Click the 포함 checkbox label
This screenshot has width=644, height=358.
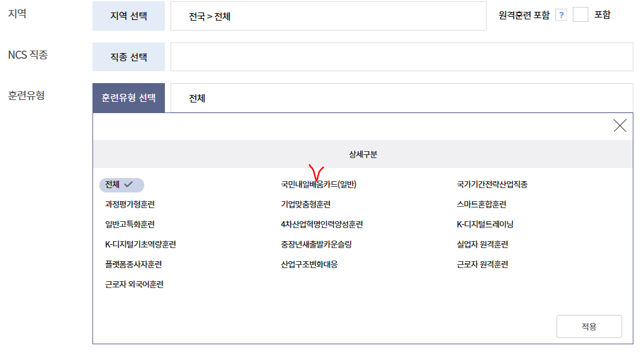pos(602,15)
